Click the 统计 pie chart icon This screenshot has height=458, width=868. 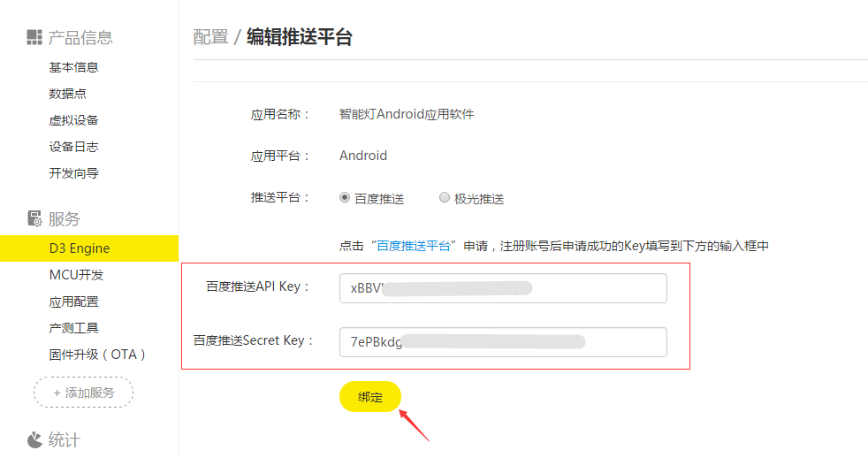34,439
